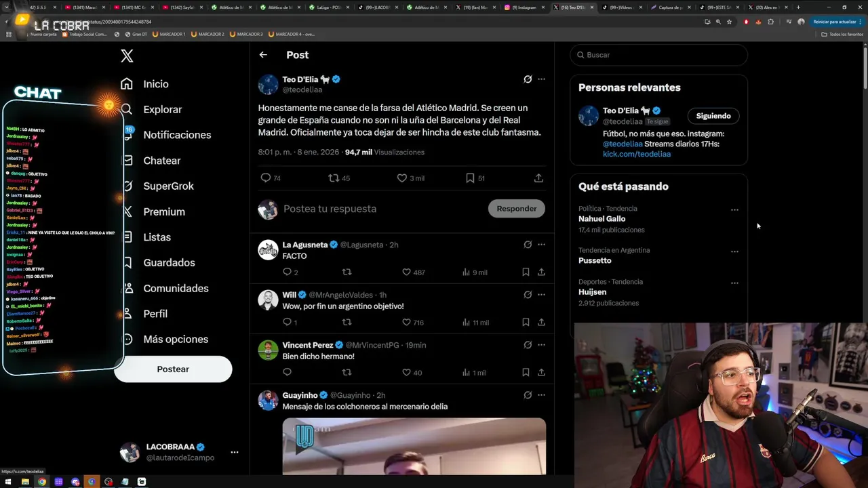Like Will's reply with 716 likes
Screen dimensions: 868x488
(x=413, y=323)
